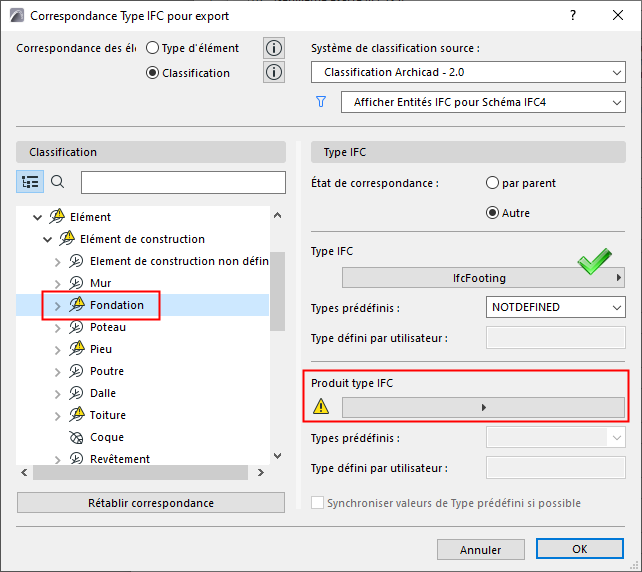
Task: Open Classification Archicad - 2.0 dropdown
Action: (467, 73)
